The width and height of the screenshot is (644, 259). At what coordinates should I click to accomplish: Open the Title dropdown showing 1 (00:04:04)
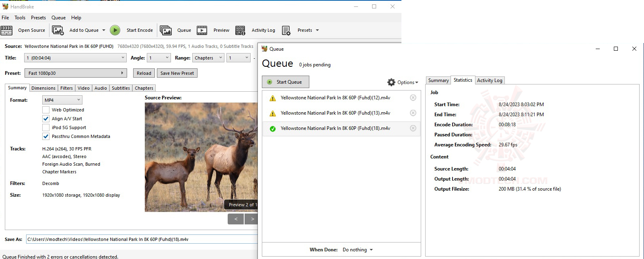pos(75,58)
